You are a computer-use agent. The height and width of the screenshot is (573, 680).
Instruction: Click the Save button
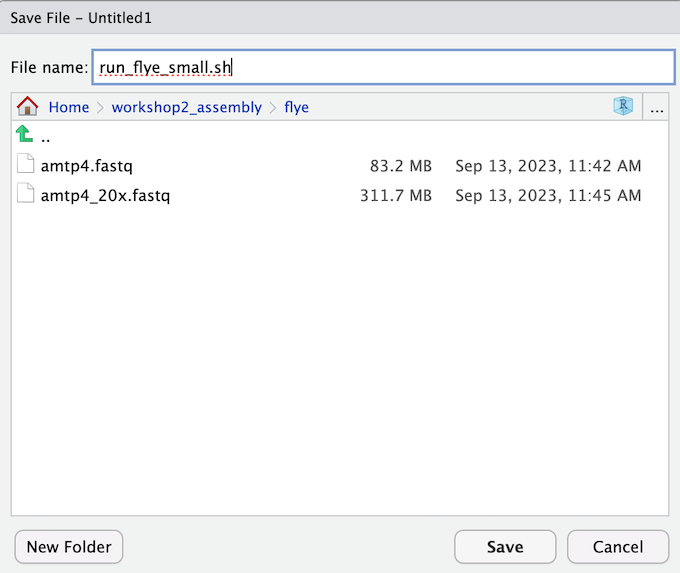(505, 547)
